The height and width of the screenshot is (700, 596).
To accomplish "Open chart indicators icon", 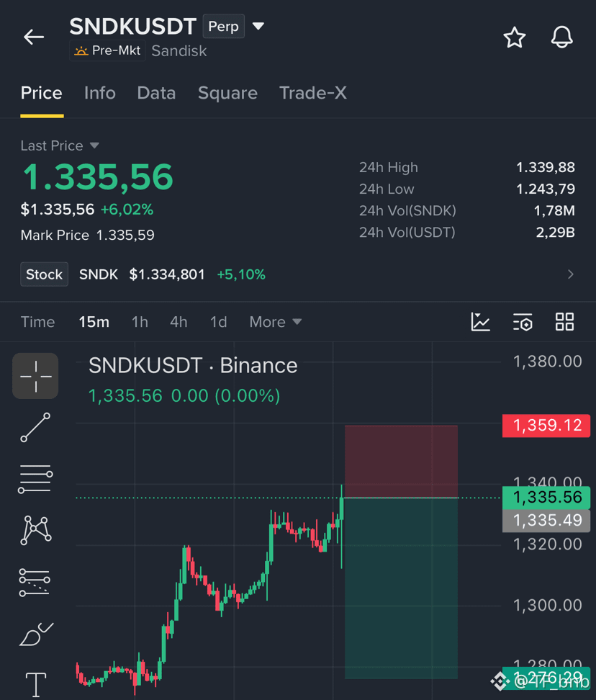I will coord(480,321).
